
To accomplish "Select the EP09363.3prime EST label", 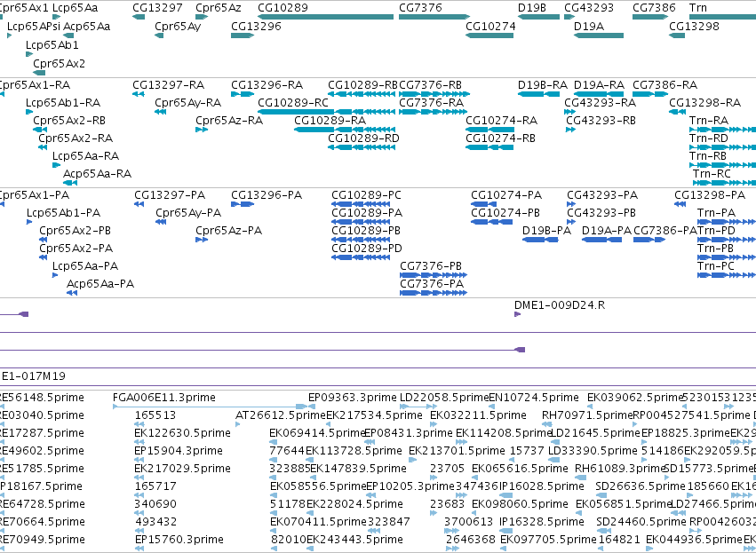I will [353, 398].
